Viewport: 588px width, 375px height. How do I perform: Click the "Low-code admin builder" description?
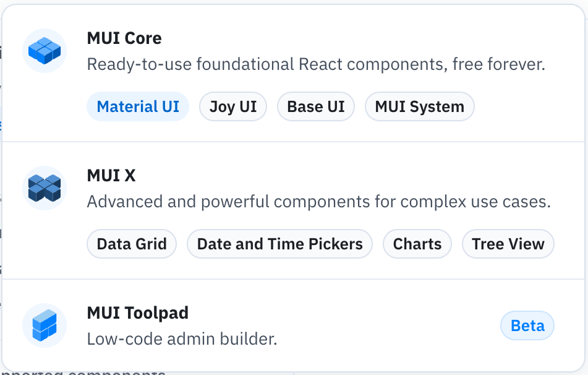(182, 339)
